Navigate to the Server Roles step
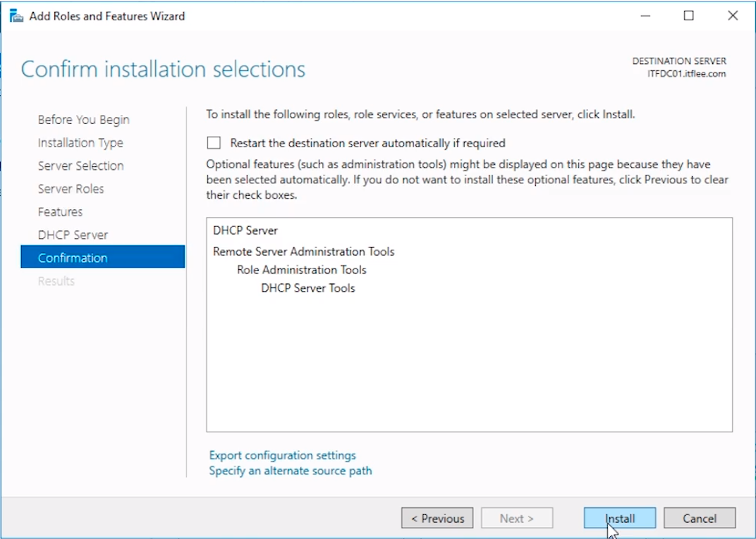The image size is (756, 539). tap(71, 189)
